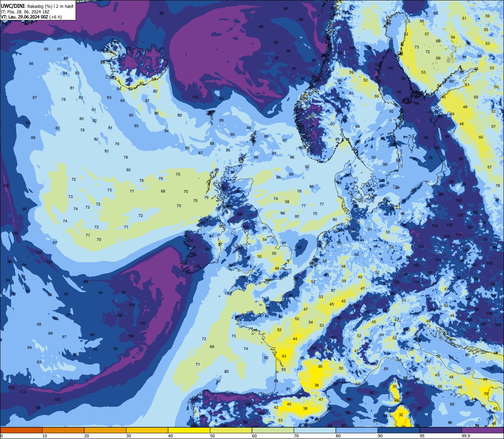Click the '43' value over western France
Viewport: 504px width, 439px height.
[x=284, y=356]
